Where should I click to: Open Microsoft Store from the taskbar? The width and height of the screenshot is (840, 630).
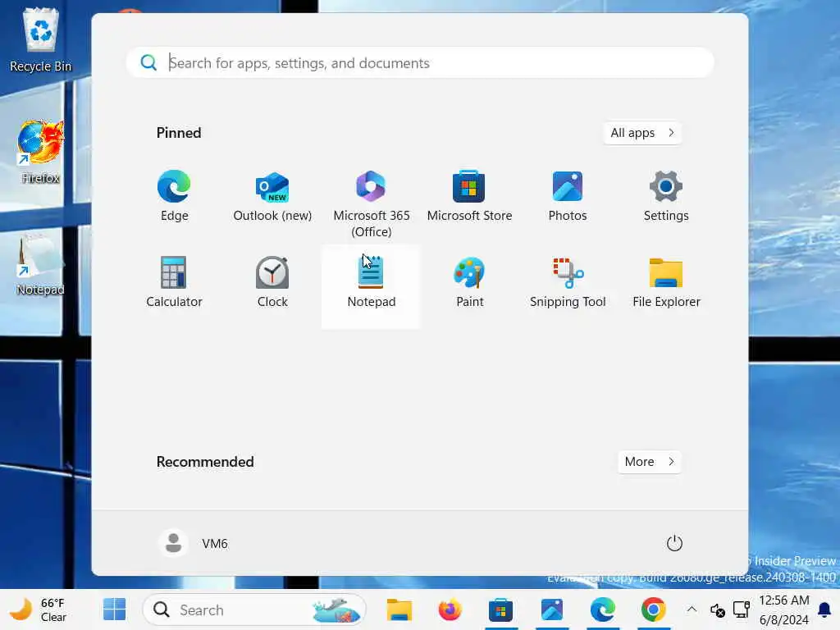[501, 609]
